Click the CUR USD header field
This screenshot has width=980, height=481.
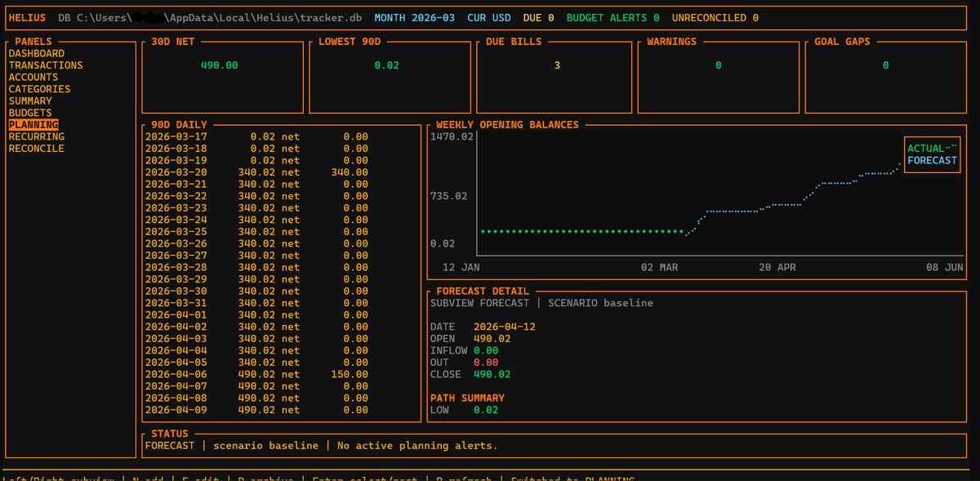[489, 18]
